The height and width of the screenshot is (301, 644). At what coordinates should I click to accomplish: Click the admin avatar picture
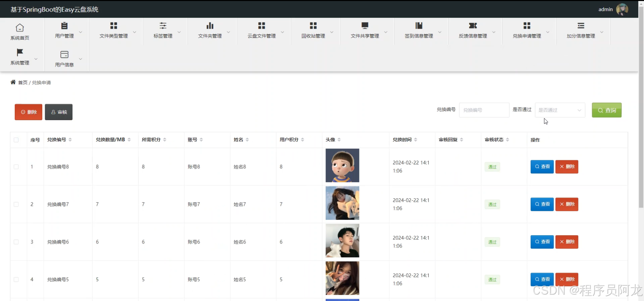[622, 9]
